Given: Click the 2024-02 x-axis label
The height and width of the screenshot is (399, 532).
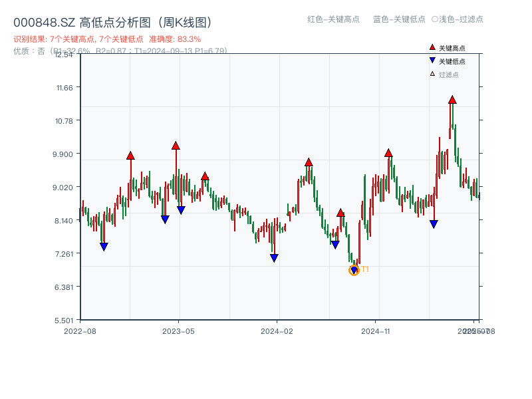Looking at the screenshot, I should (x=277, y=331).
